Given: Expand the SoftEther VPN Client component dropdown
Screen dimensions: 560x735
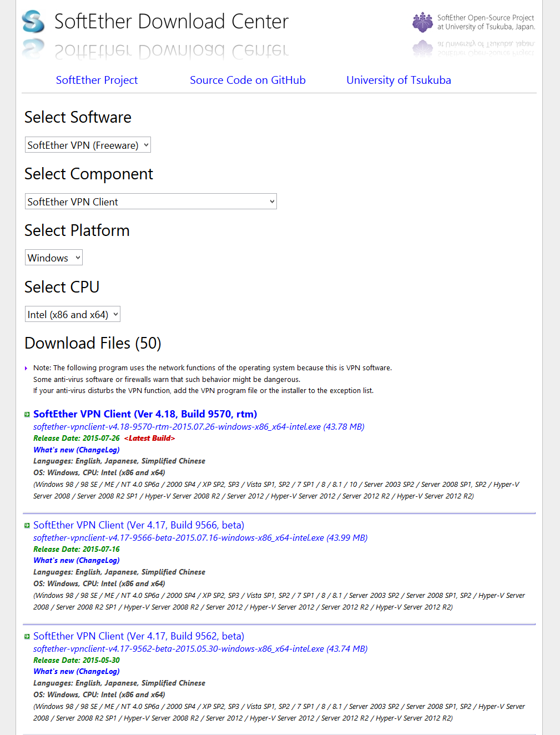Looking at the screenshot, I should pyautogui.click(x=151, y=202).
